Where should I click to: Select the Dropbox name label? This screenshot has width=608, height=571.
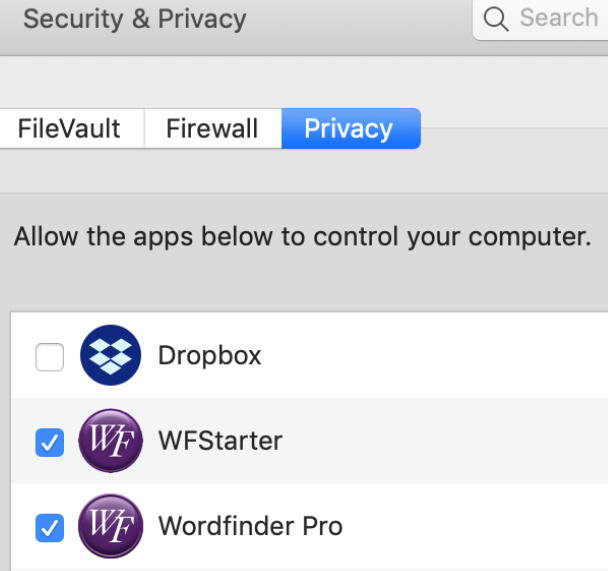click(209, 355)
